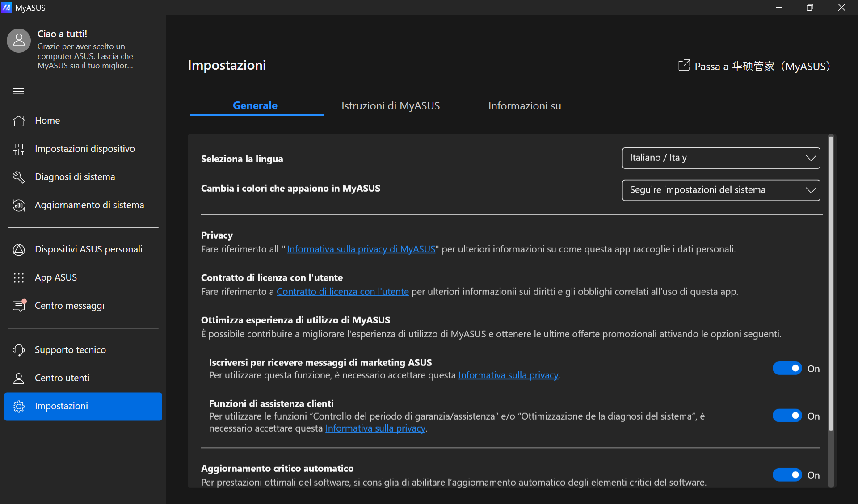Viewport: 858px width, 504px height.
Task: Click Ottimizza esperienza di utilizzo heading
Action: pyautogui.click(x=295, y=320)
